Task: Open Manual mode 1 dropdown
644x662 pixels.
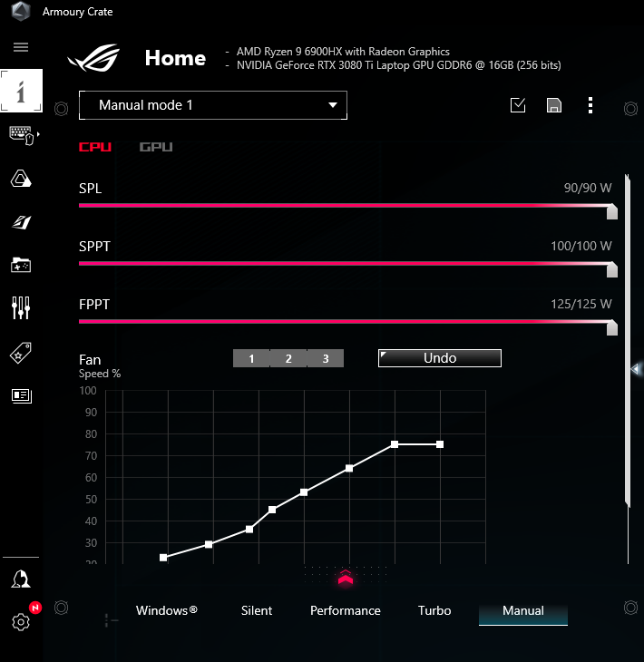Action: click(x=213, y=105)
